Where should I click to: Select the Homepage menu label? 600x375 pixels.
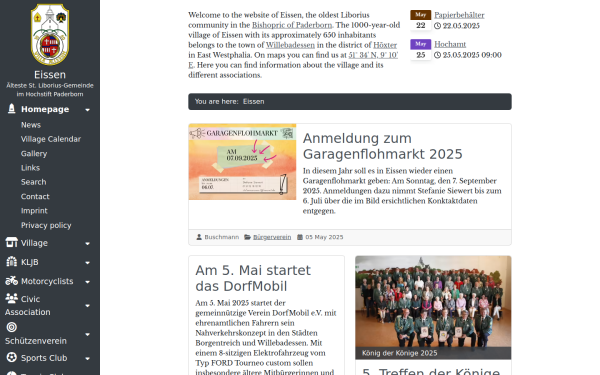tap(45, 109)
